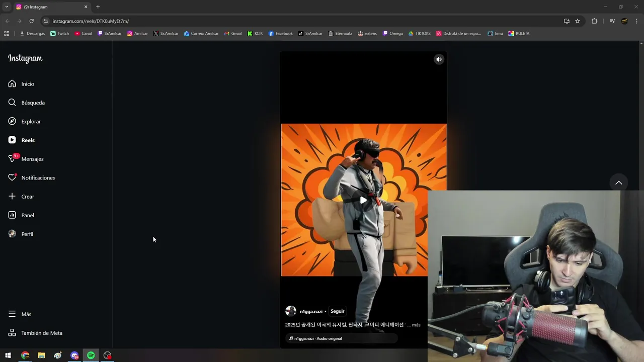Viewport: 644px width, 362px height.
Task: Open File Explorer from taskbar
Action: point(41,355)
